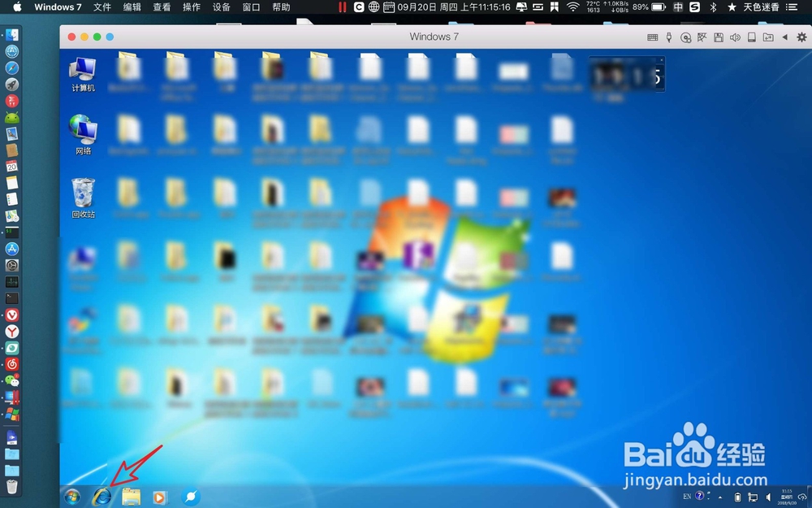Open the Windows flag icon in the Dock

12,415
